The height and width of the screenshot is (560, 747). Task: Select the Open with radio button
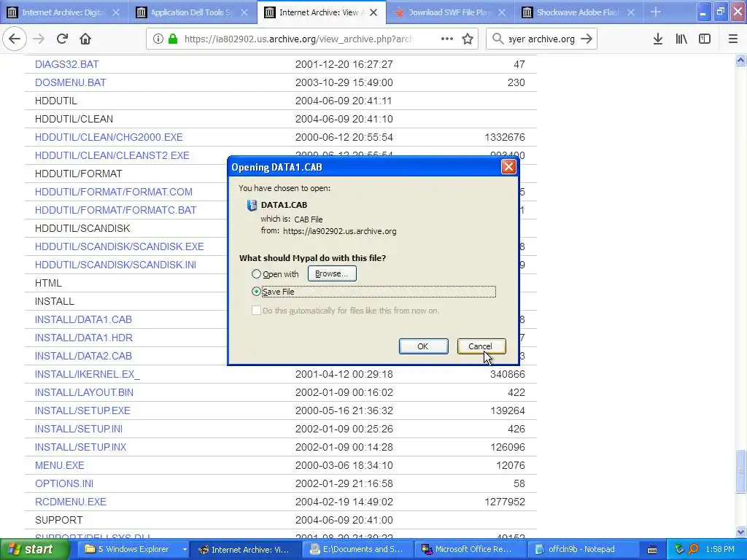(256, 274)
